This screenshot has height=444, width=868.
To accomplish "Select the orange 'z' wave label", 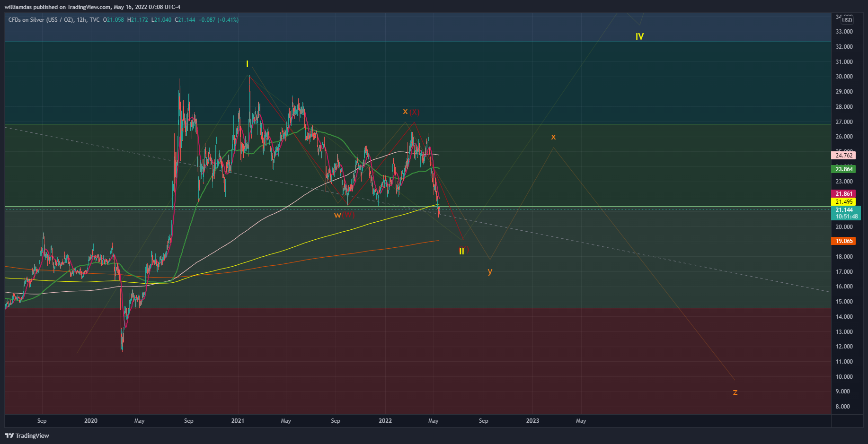I will (x=735, y=392).
